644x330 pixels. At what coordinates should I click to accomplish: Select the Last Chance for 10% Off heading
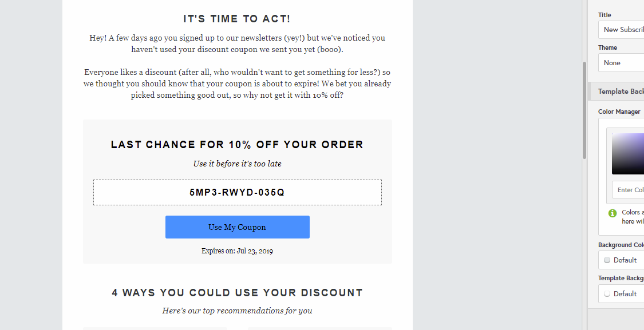pos(238,145)
